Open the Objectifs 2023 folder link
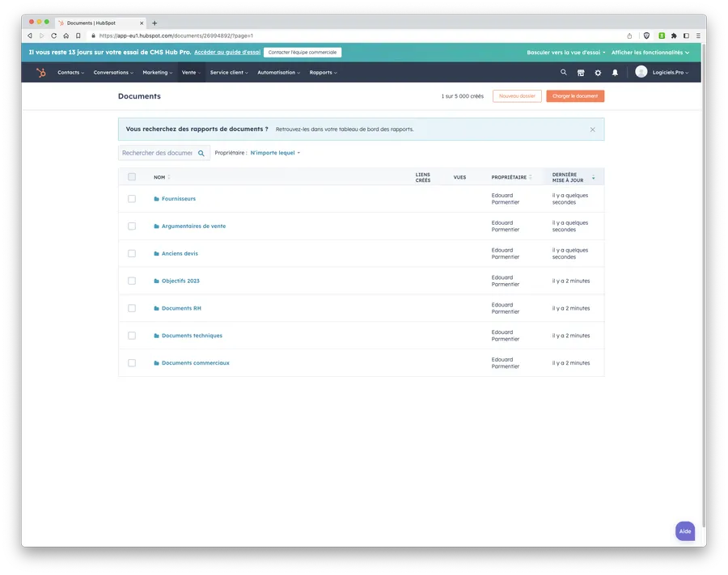 pos(180,281)
